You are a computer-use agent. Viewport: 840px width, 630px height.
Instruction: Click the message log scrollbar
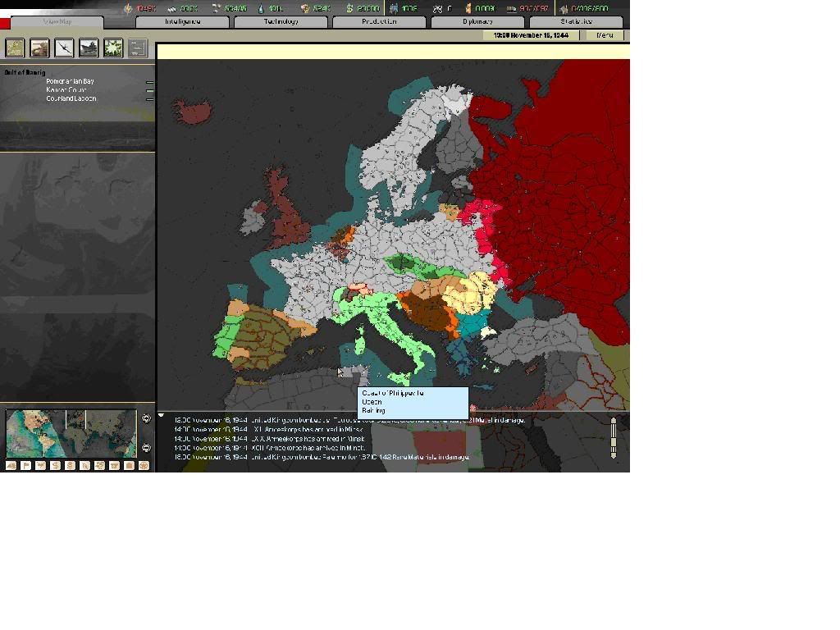614,438
